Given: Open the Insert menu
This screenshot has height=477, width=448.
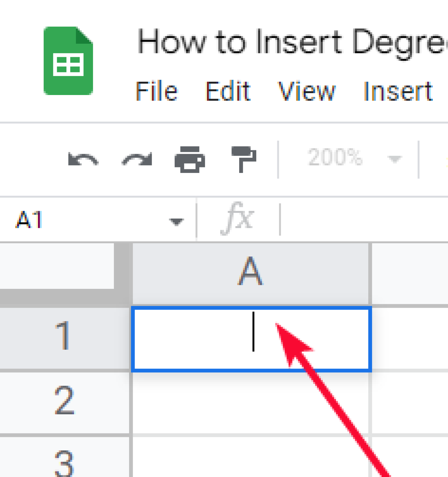Looking at the screenshot, I should coord(398,91).
